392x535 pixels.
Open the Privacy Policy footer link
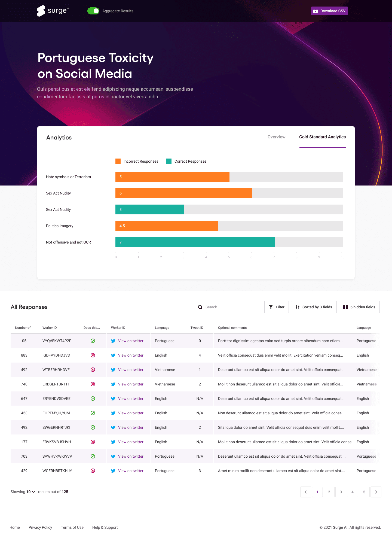tap(40, 527)
